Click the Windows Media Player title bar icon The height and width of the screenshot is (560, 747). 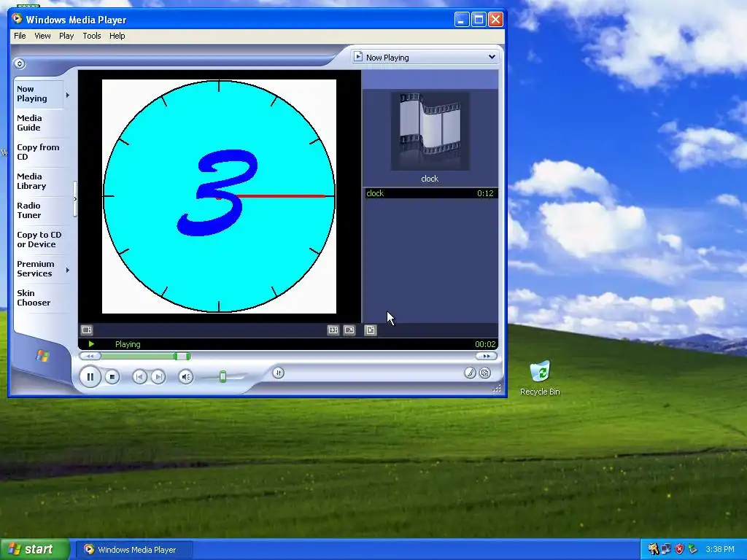pyautogui.click(x=18, y=19)
